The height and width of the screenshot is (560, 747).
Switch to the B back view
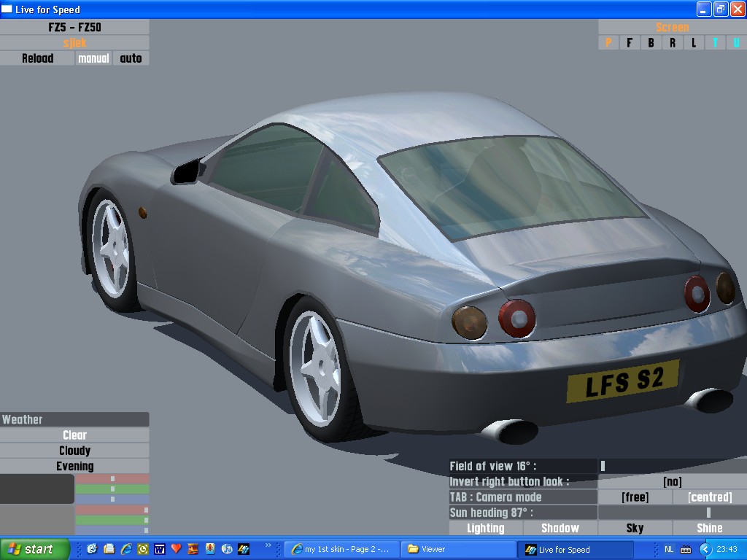[x=651, y=43]
